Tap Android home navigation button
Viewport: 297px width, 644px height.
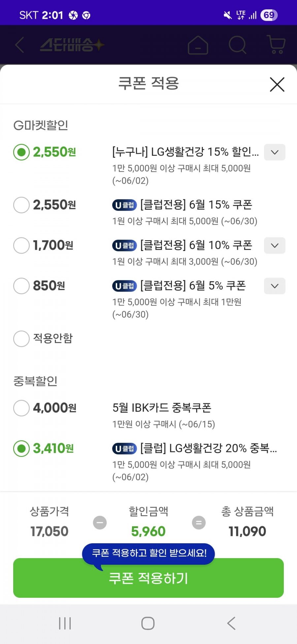pyautogui.click(x=148, y=624)
